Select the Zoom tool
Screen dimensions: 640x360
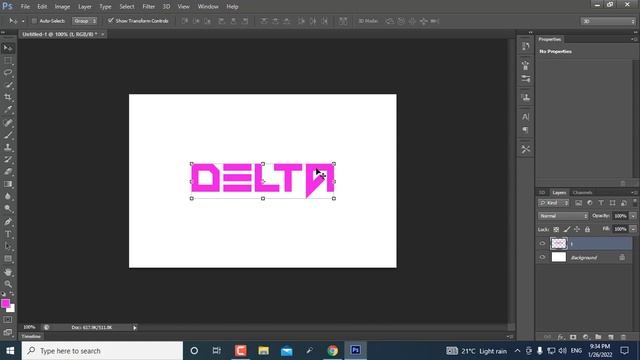[x=8, y=284]
